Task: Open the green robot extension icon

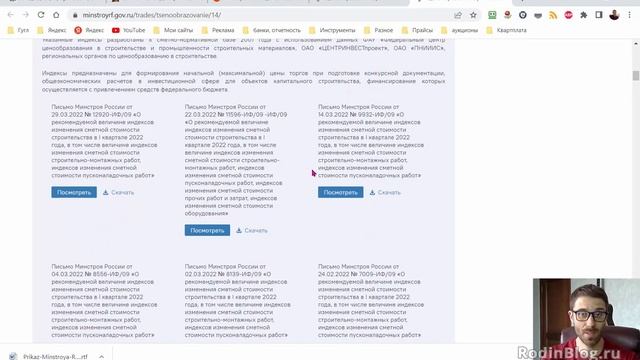Action: click(x=492, y=15)
